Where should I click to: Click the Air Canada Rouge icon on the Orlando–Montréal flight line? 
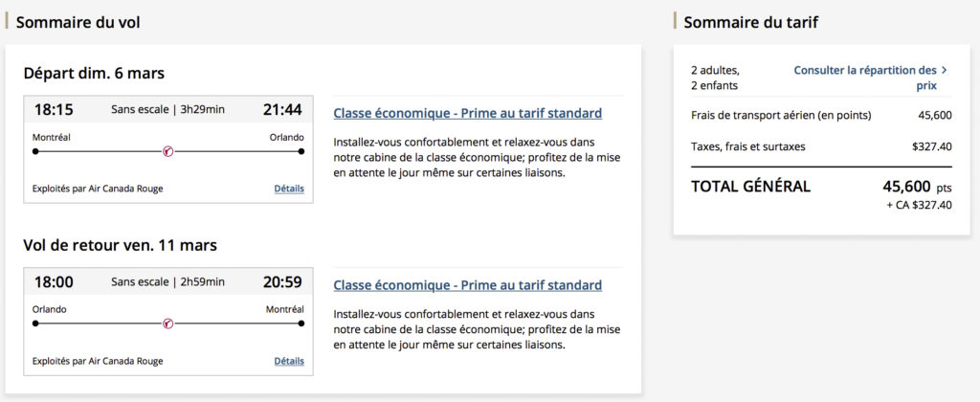[x=167, y=324]
